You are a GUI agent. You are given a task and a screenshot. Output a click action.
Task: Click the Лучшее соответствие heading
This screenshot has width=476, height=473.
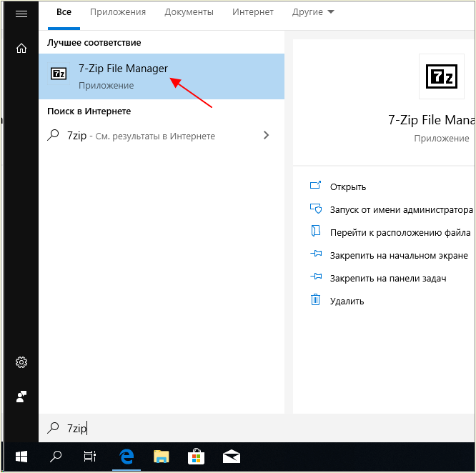pyautogui.click(x=94, y=43)
